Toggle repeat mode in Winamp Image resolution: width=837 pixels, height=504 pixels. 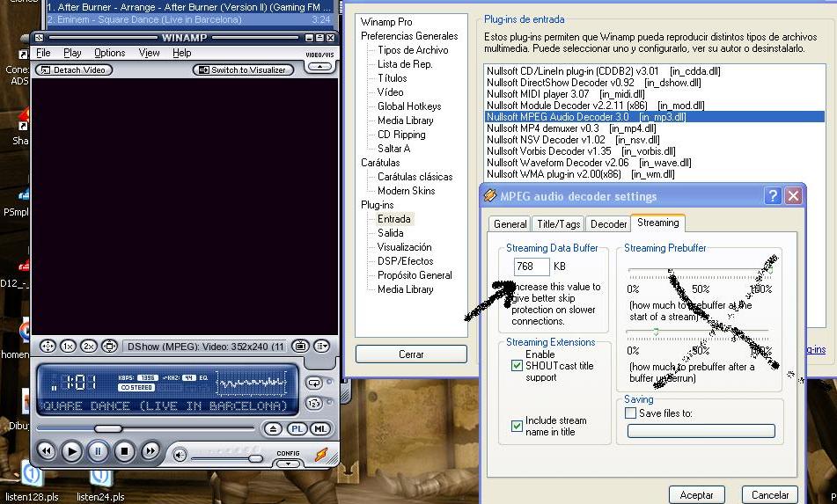tap(314, 383)
